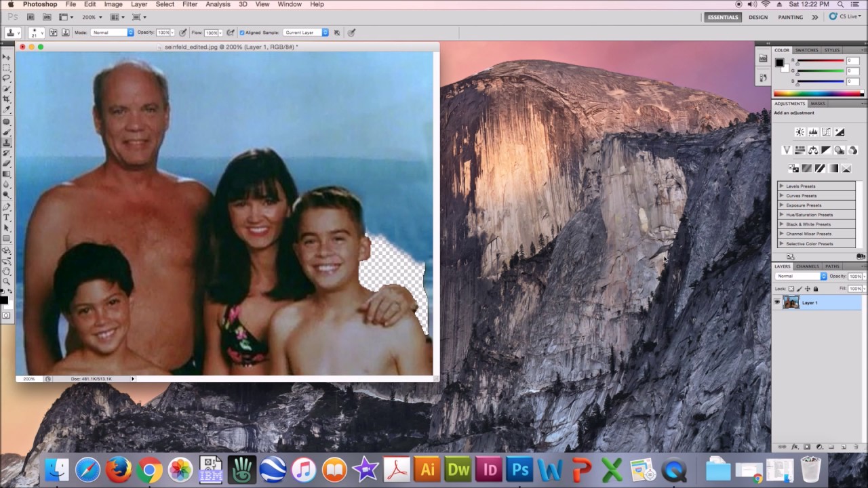Image resolution: width=868 pixels, height=488 pixels.
Task: Add an Invert adjustment
Action: coord(793,168)
